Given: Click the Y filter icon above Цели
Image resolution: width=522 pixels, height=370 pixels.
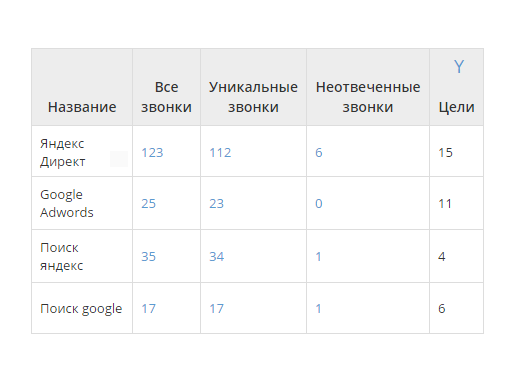Looking at the screenshot, I should (x=459, y=66).
